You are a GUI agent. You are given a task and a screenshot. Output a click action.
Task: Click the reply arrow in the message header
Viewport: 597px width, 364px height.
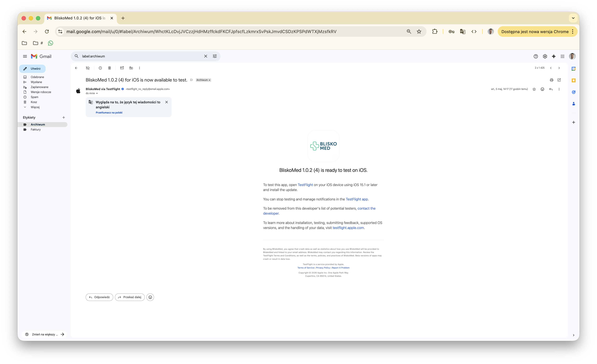click(x=551, y=89)
